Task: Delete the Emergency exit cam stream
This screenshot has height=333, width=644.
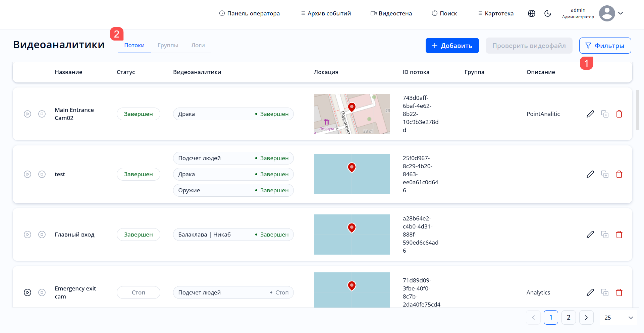Action: coord(619,292)
